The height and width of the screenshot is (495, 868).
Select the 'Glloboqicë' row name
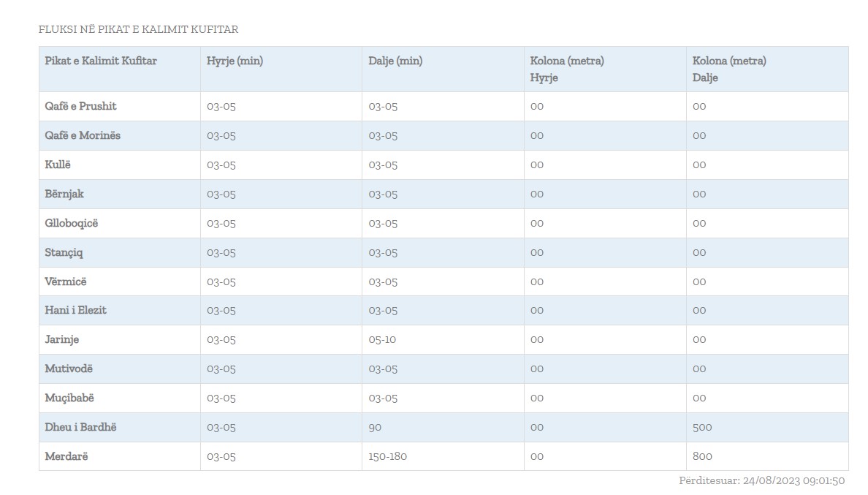72,224
